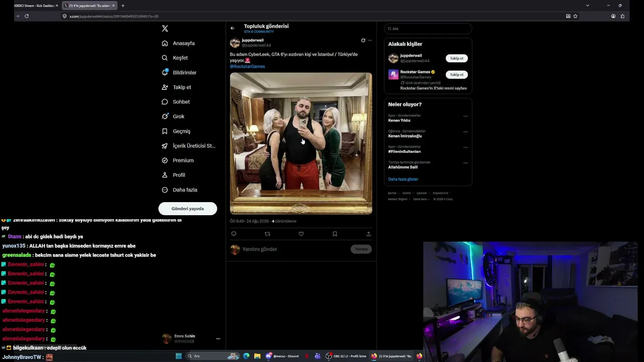The height and width of the screenshot is (362, 644).
Task: Click @RockstarGames mention link
Action: click(x=248, y=66)
